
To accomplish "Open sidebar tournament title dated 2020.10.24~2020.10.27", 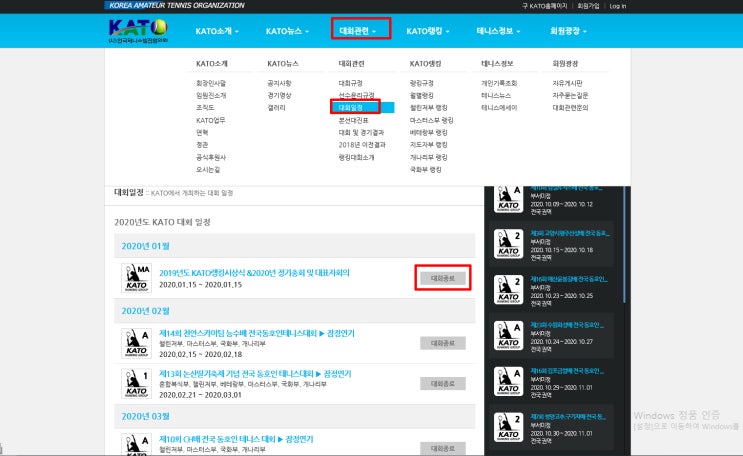I will tap(567, 325).
